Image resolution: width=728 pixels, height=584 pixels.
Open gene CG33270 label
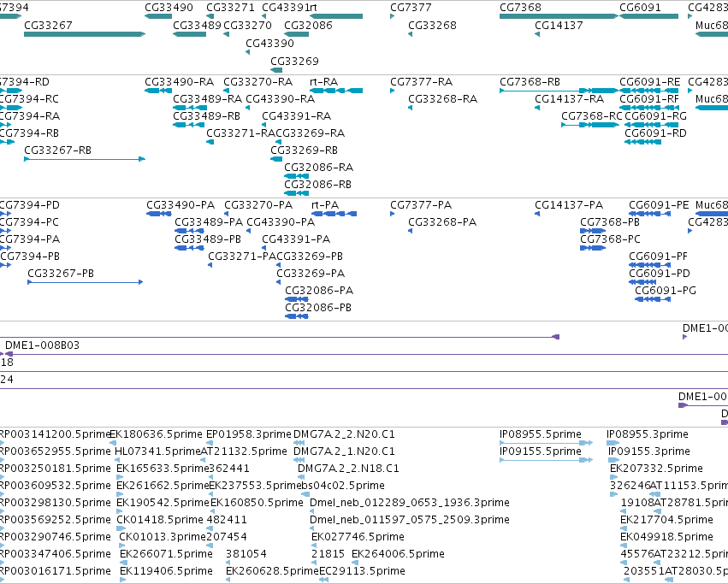coord(247,26)
